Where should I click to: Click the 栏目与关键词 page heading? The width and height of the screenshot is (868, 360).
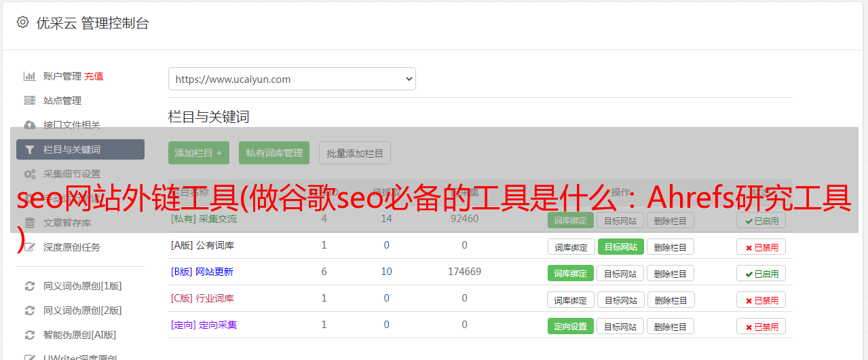209,117
